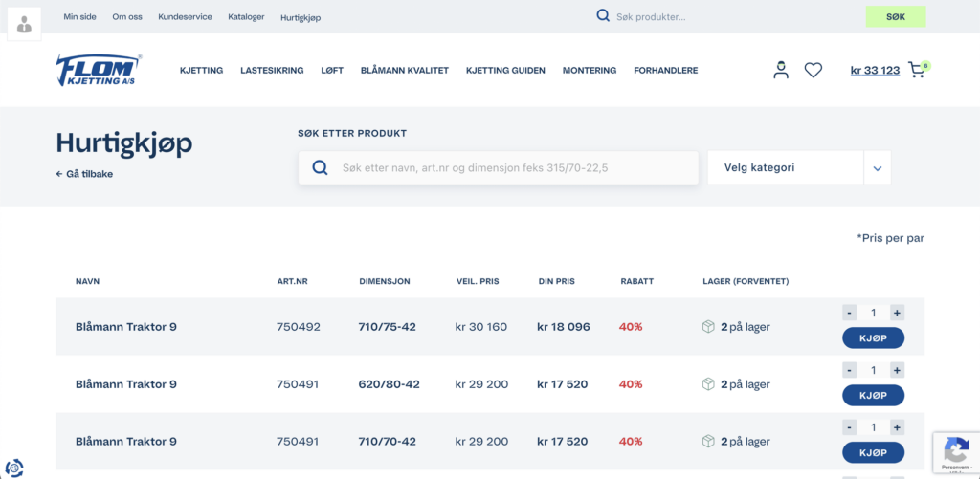Click article number 750492
Viewport: 980px width, 479px height.
[299, 327]
